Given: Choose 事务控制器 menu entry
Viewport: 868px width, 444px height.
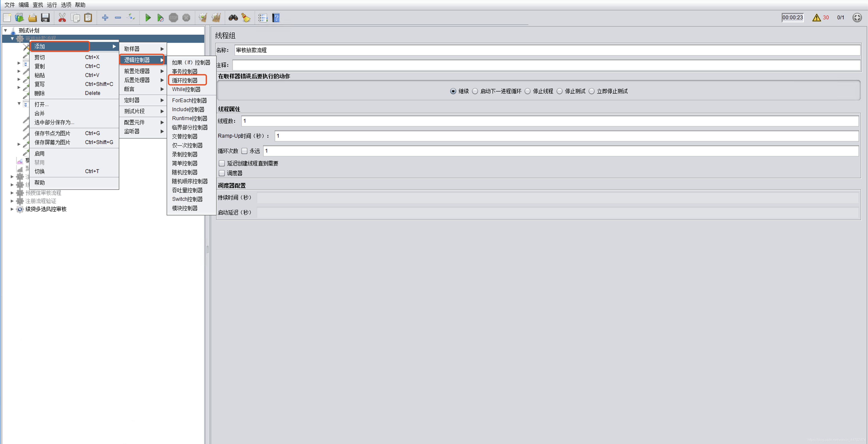Looking at the screenshot, I should [x=191, y=71].
